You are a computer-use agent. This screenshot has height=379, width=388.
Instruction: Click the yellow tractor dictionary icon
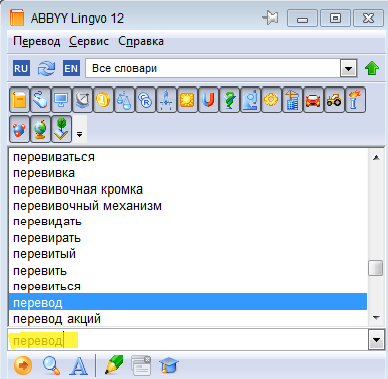[334, 99]
